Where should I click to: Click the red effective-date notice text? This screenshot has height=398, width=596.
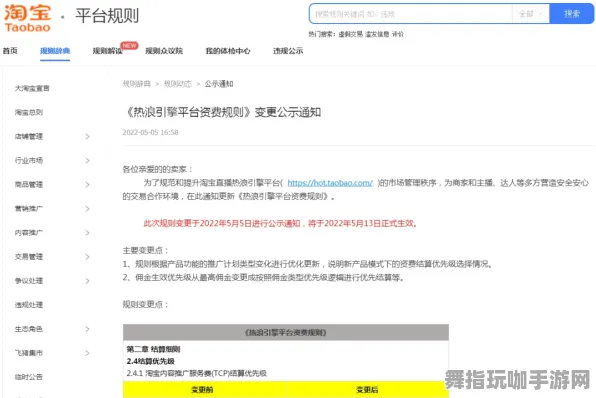(x=280, y=224)
